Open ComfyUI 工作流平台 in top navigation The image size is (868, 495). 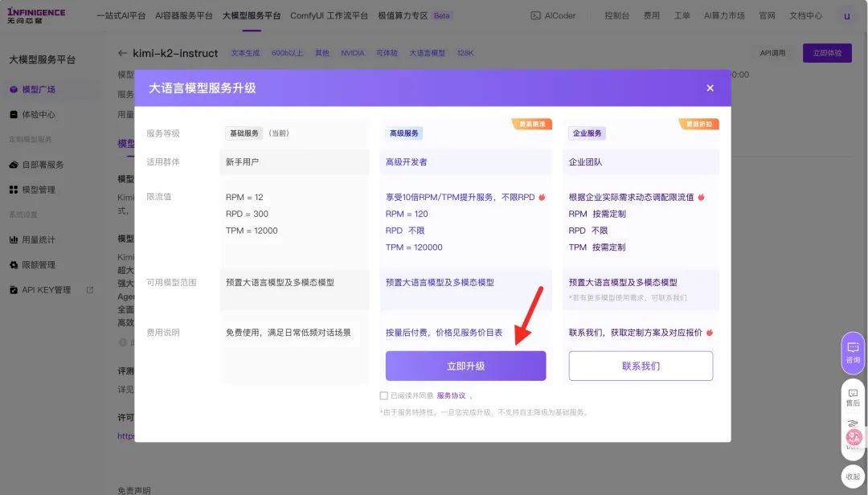pos(329,15)
